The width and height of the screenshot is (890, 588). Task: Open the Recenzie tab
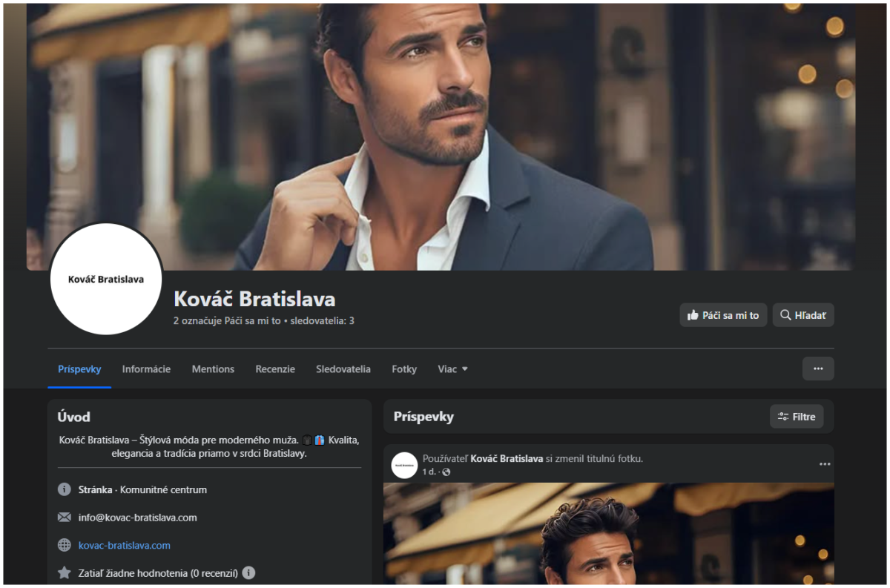(275, 369)
